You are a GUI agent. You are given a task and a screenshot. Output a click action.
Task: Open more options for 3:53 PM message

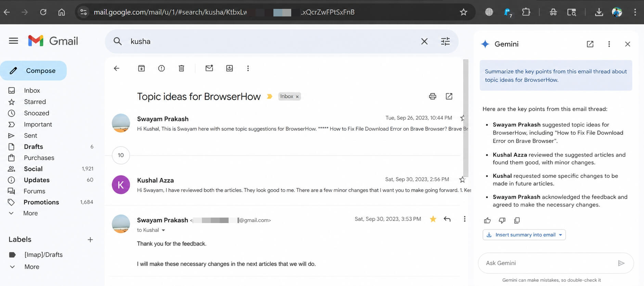(x=464, y=219)
